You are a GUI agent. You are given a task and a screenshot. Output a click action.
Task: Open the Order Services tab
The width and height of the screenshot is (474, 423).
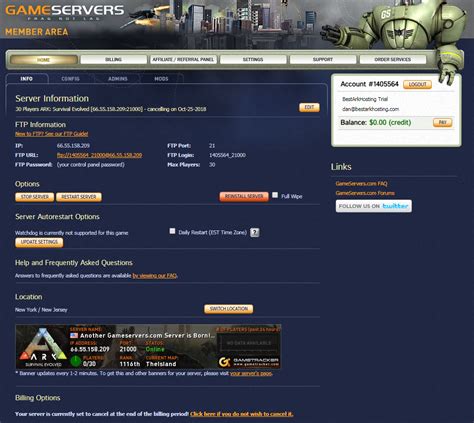(x=393, y=60)
